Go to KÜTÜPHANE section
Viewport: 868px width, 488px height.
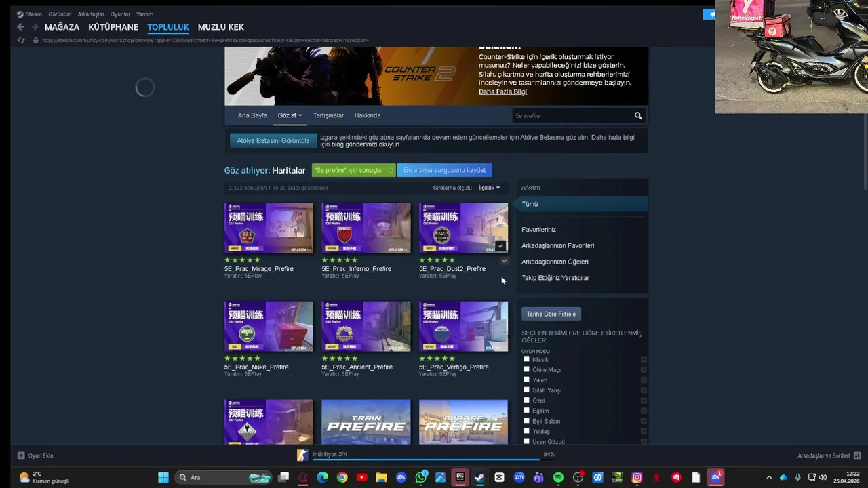point(113,27)
